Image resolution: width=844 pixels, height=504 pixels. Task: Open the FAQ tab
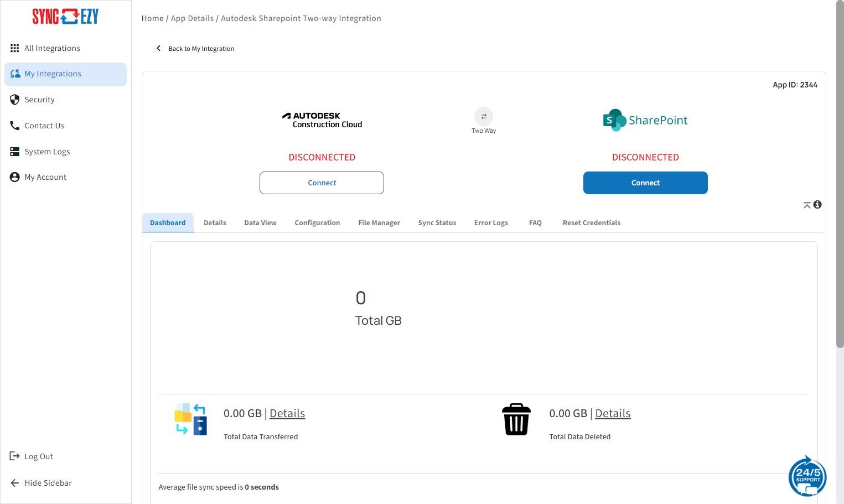[535, 223]
